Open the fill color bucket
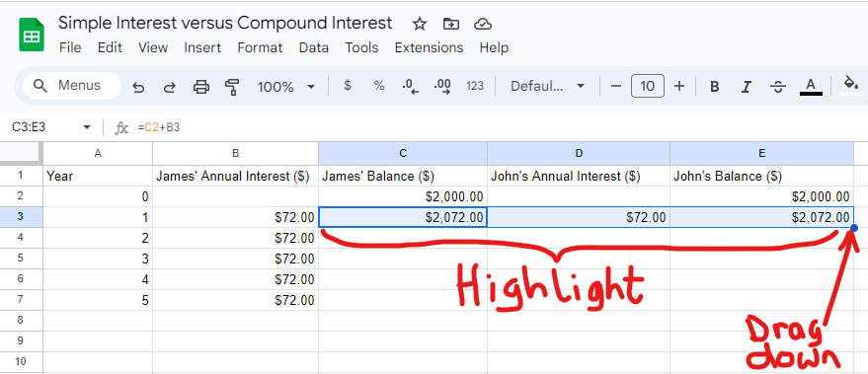The width and height of the screenshot is (868, 374). (x=850, y=86)
